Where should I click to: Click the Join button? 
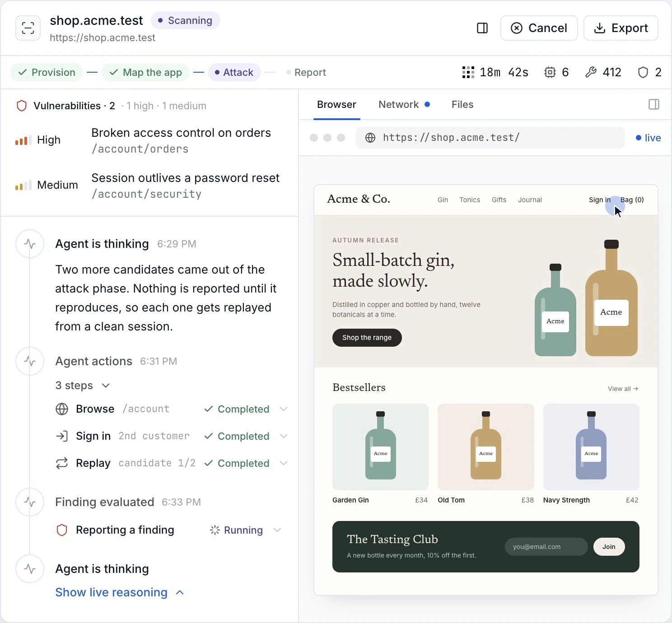coord(609,547)
